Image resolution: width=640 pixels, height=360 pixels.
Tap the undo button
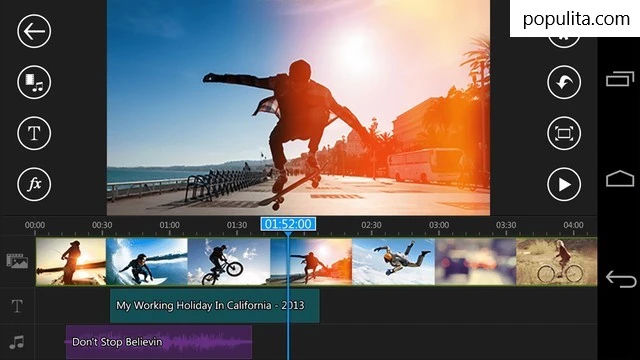(x=564, y=82)
